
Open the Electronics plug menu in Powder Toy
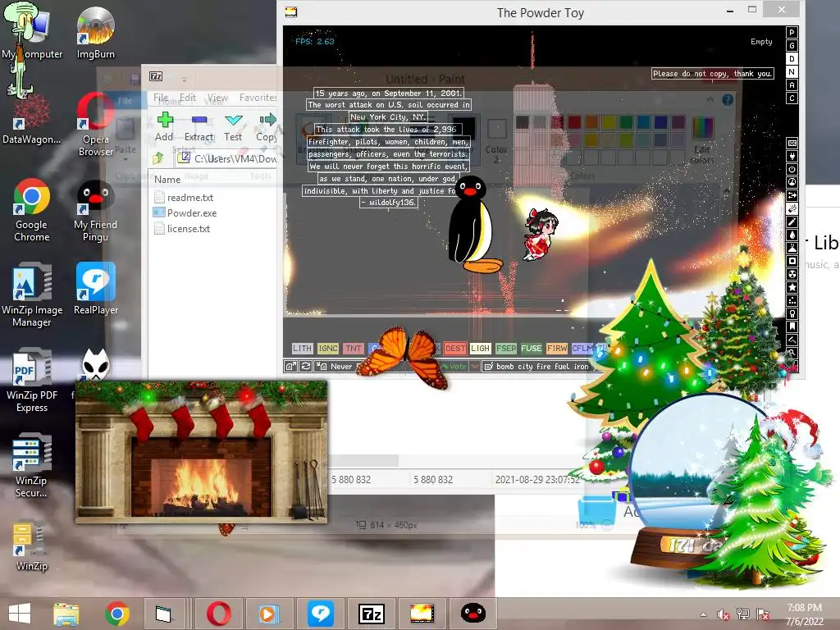pos(792,156)
